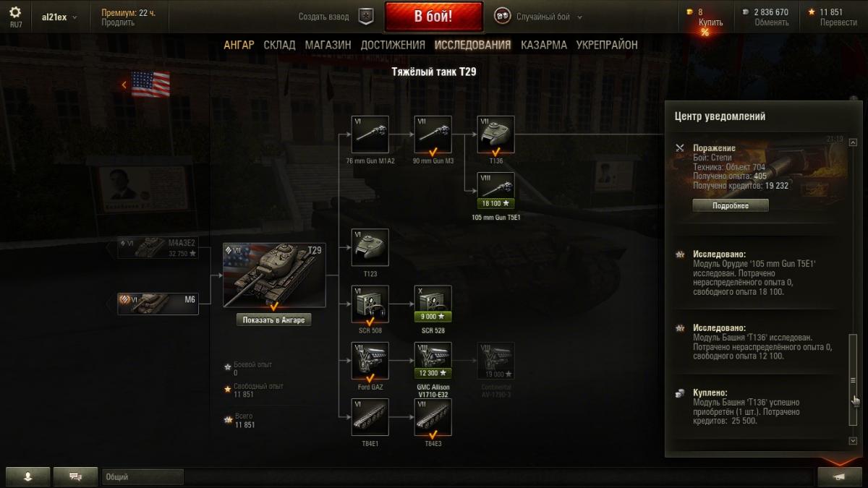Select the T84E1 tracks icon
Screen dimensions: 868x488
tap(370, 417)
